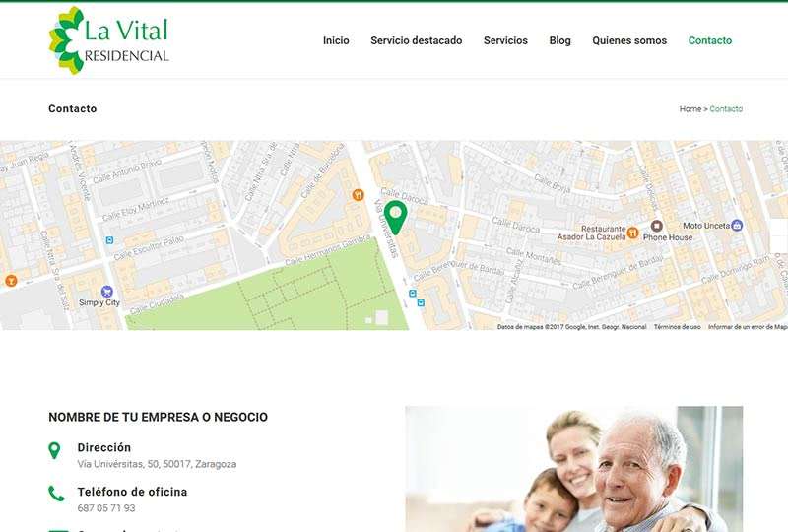Click the Asador La Cazuela restaurant icon
Image resolution: width=788 pixels, height=532 pixels.
632,233
